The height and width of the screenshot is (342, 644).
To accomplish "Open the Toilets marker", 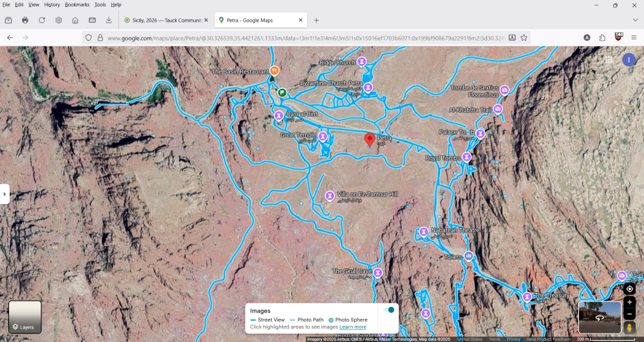I will [469, 256].
